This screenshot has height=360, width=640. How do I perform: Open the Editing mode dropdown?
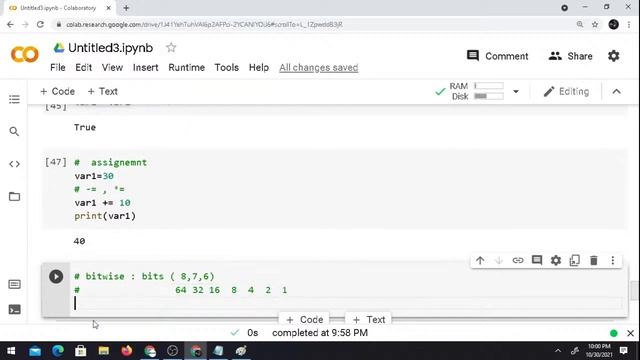pos(566,91)
